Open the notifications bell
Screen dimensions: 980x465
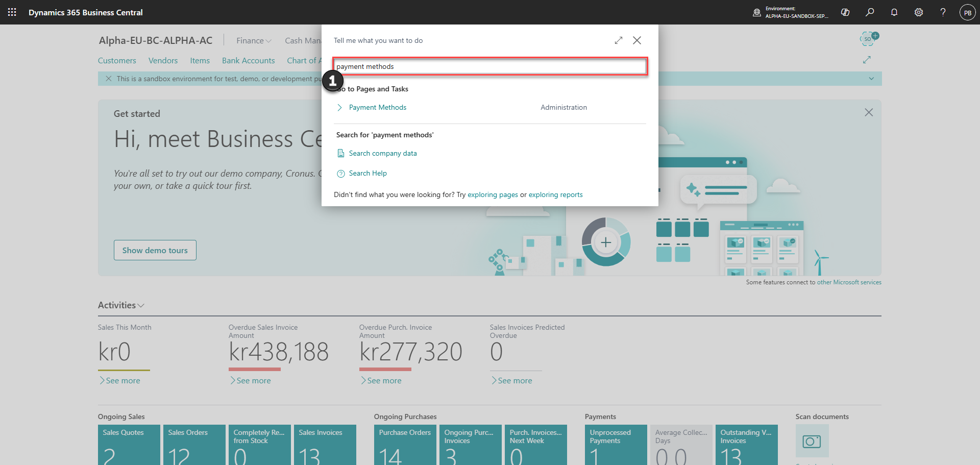click(x=894, y=12)
